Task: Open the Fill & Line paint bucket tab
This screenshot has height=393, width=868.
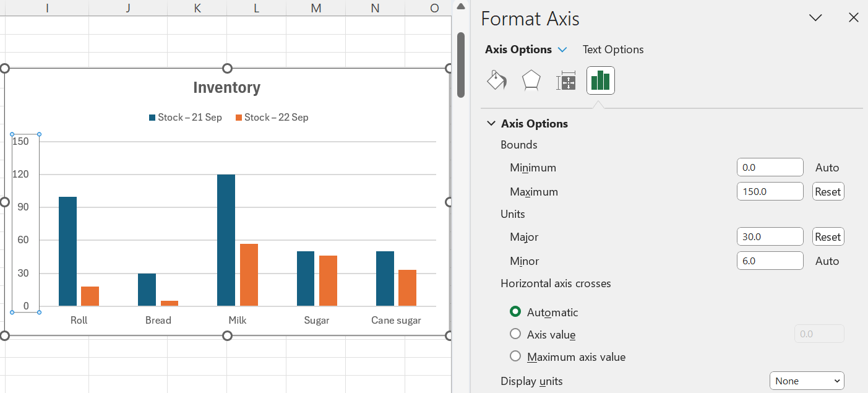Action: click(497, 80)
